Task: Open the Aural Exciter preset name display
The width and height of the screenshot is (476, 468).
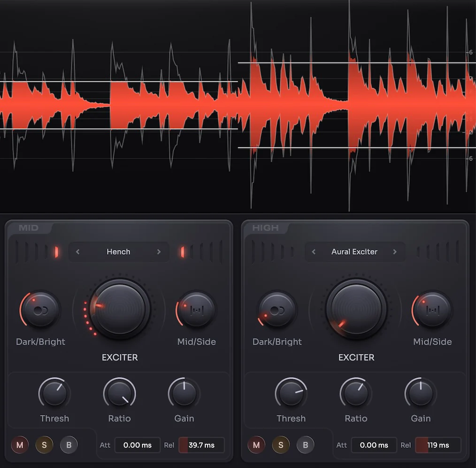Action: pos(354,252)
